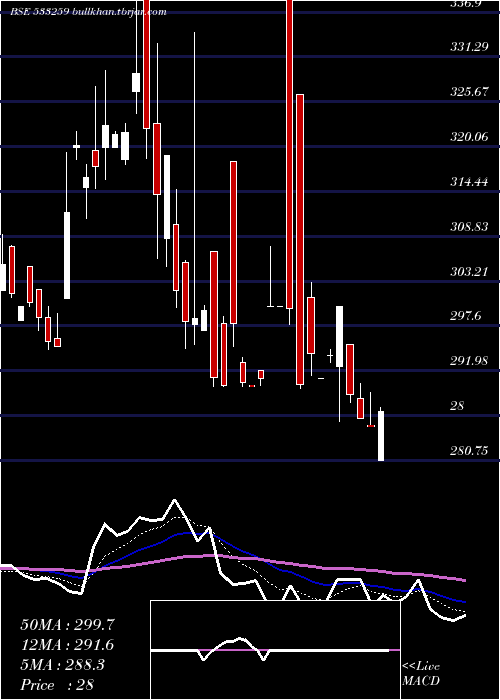500x700 pixels.
Task: Click the last white candlestick near 280.75
Action: 381,436
